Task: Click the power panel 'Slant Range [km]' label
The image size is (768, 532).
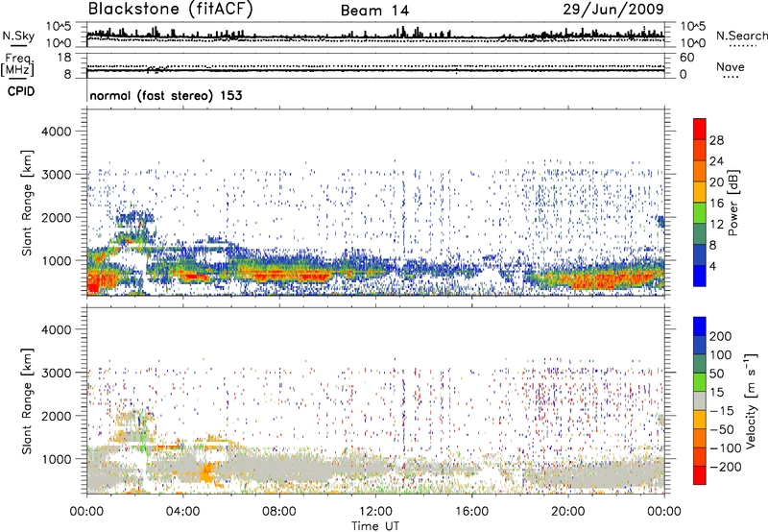Action: pos(27,203)
